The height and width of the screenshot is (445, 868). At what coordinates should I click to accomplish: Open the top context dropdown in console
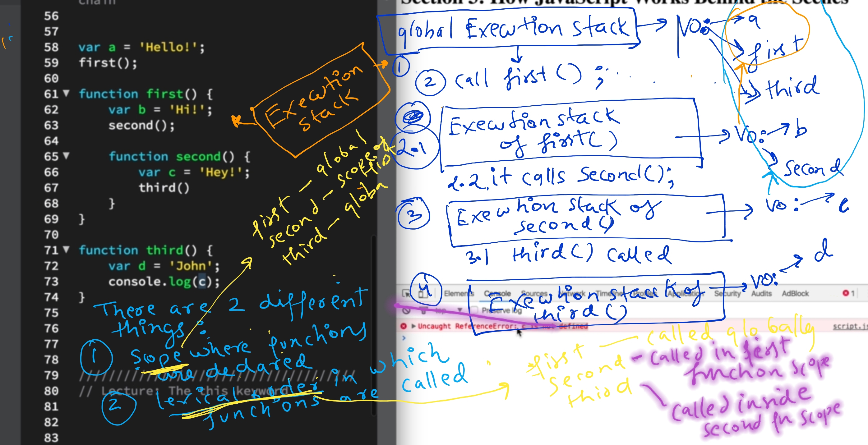click(x=449, y=310)
